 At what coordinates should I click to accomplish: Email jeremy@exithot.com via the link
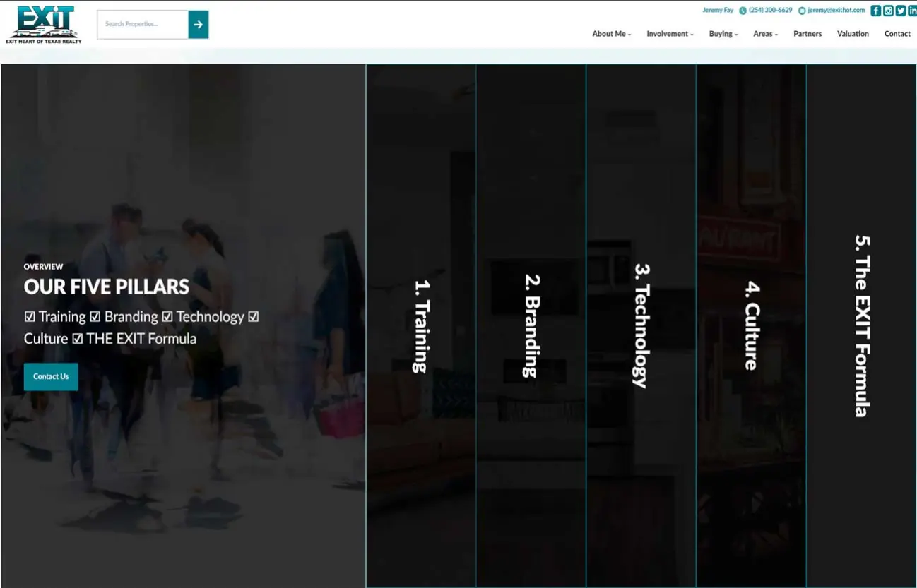[x=836, y=11]
